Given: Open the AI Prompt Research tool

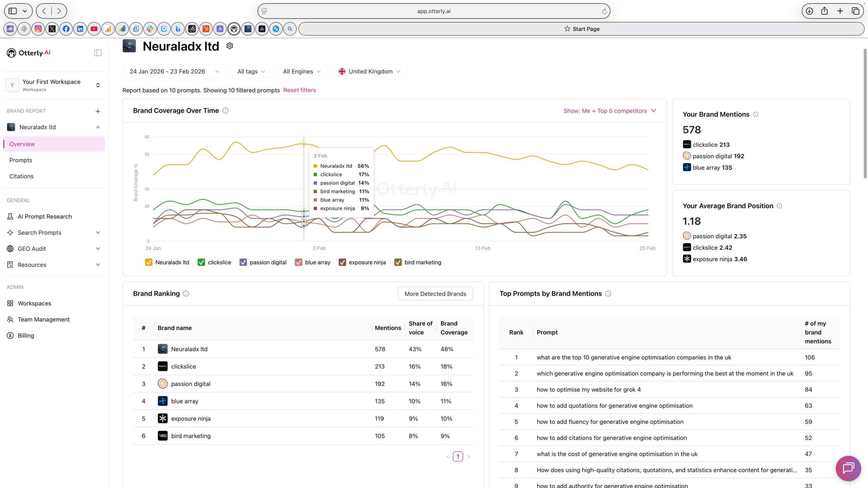Looking at the screenshot, I should point(44,216).
